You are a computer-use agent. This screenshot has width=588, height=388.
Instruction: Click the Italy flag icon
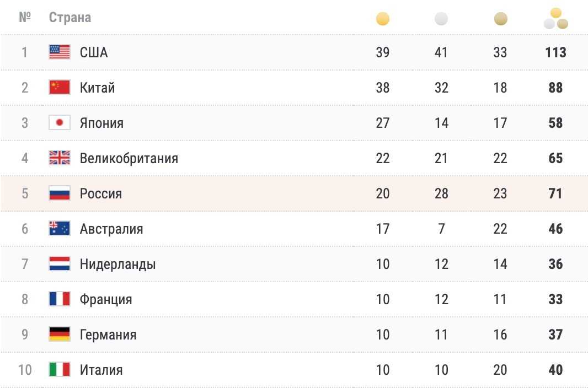[60, 370]
